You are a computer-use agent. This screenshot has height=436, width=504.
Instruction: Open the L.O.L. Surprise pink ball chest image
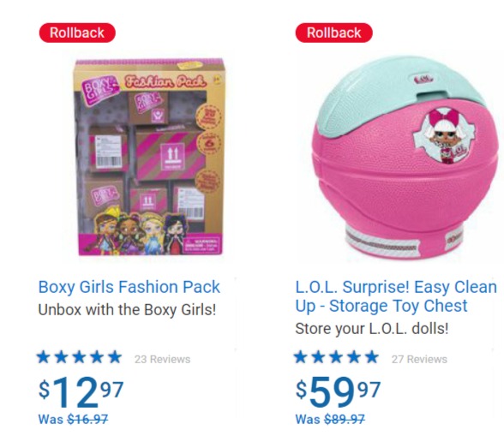coord(399,158)
